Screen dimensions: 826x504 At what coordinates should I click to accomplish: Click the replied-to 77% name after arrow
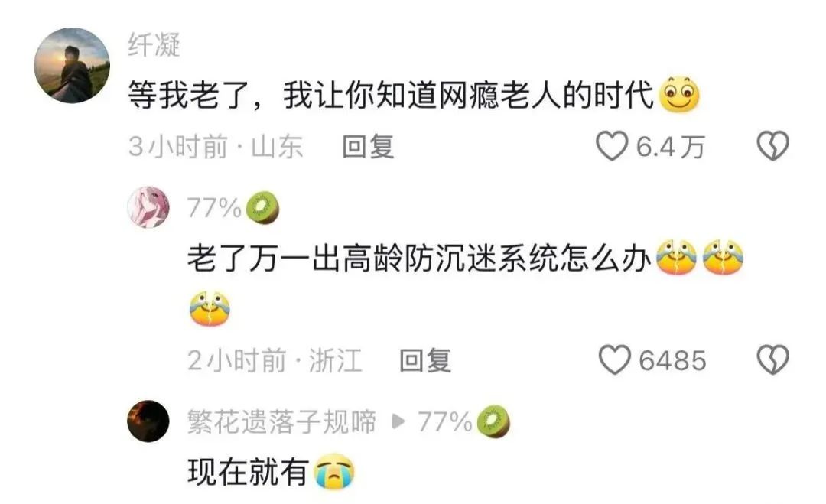[x=445, y=422]
